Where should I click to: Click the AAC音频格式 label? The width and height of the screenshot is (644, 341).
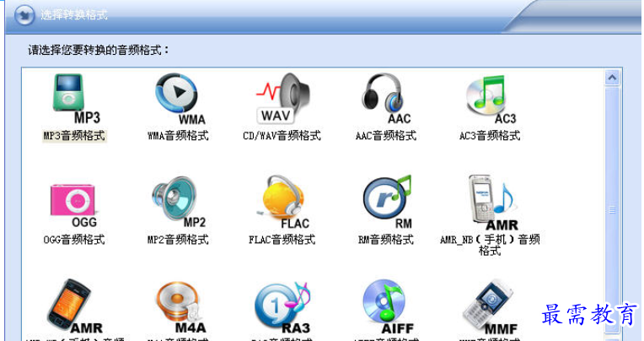tap(386, 136)
